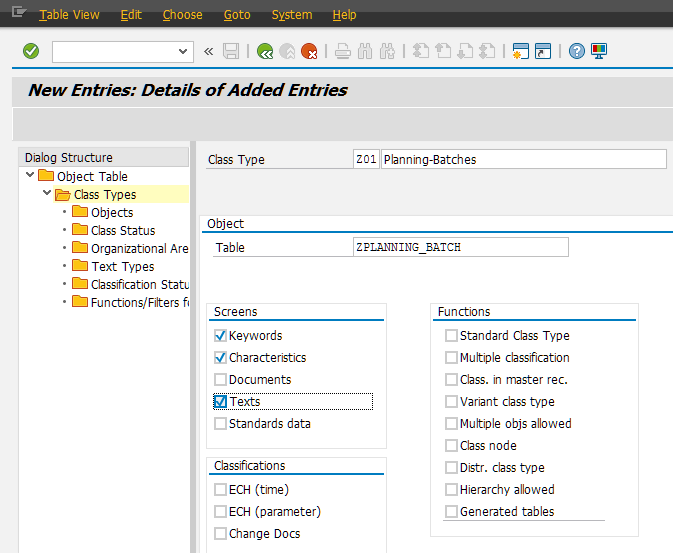This screenshot has width=673, height=553.
Task: Click the Find binoculars icon
Action: click(x=365, y=51)
